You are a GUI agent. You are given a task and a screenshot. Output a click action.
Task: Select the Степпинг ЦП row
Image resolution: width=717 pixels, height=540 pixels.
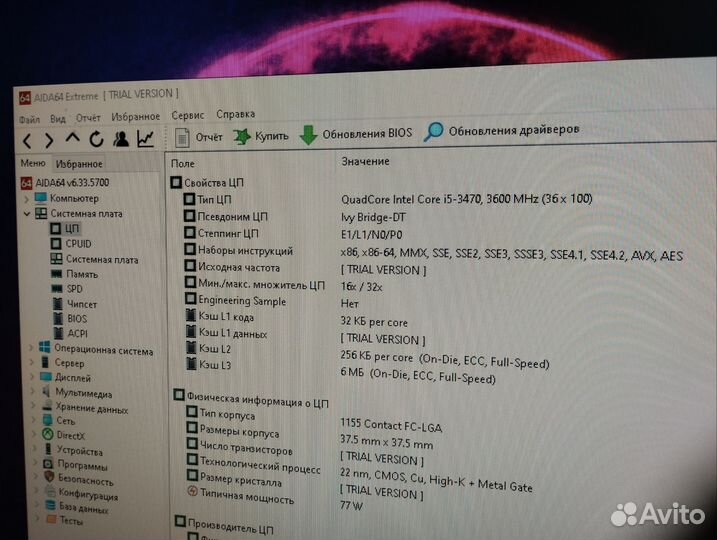click(x=222, y=233)
